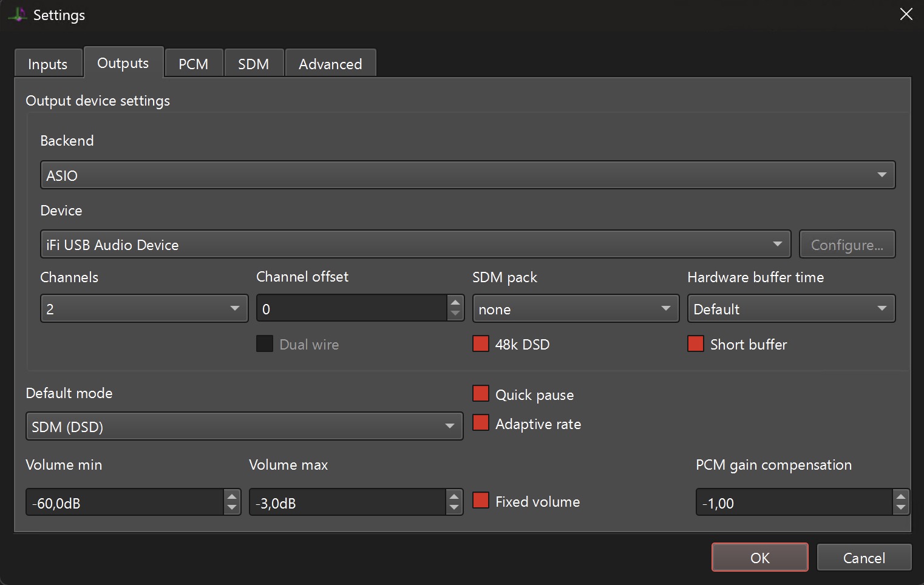Confirm settings with the OK button
The width and height of the screenshot is (924, 585).
(x=759, y=557)
